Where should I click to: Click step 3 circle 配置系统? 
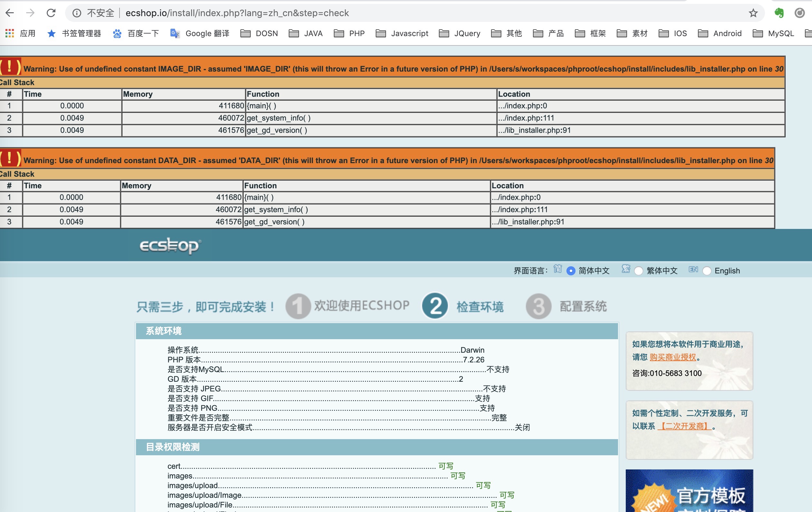click(x=538, y=306)
